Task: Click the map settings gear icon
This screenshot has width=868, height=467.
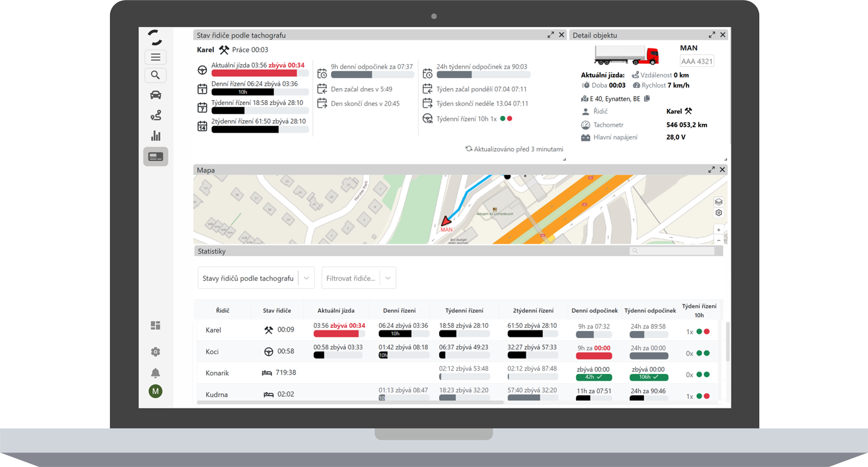Action: 718,213
